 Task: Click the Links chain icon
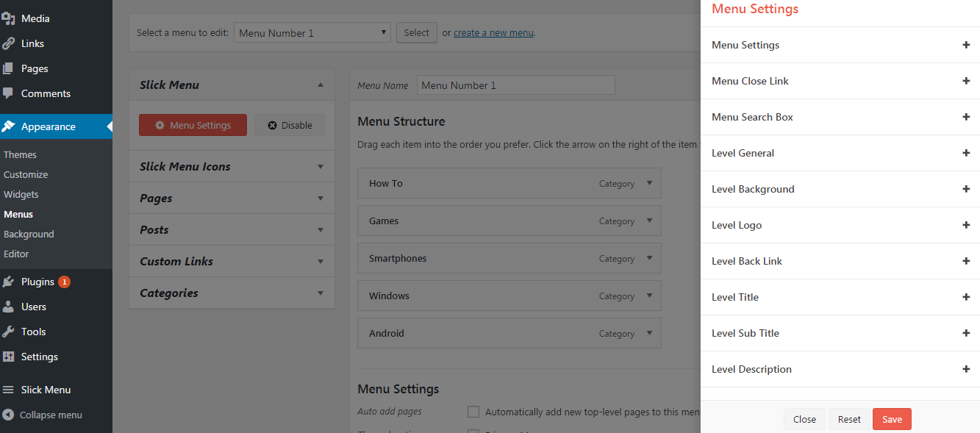[x=8, y=43]
